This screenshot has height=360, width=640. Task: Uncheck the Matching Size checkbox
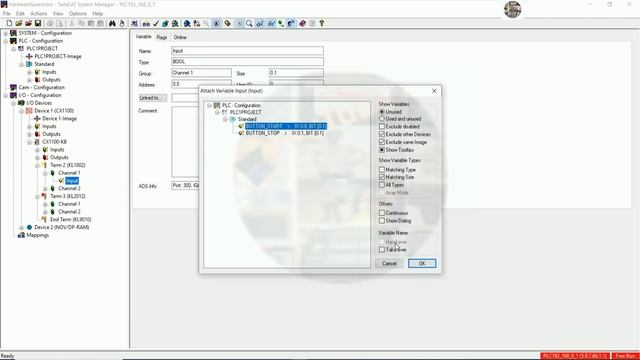tap(382, 177)
